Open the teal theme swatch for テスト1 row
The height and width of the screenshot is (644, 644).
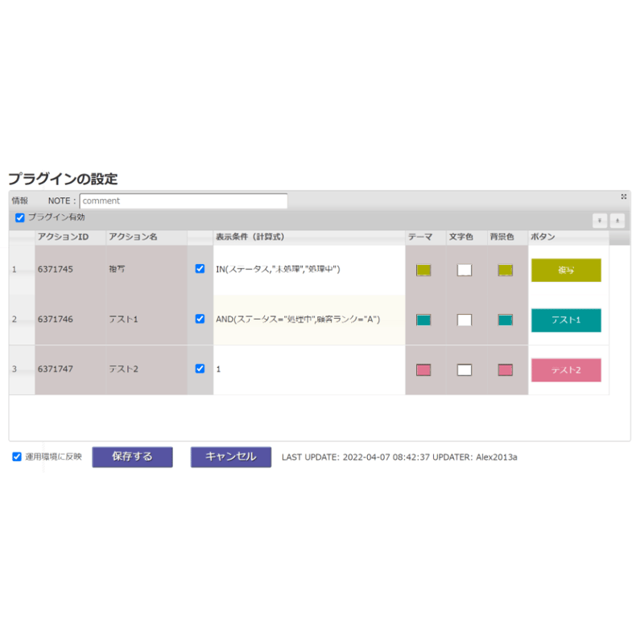(423, 320)
